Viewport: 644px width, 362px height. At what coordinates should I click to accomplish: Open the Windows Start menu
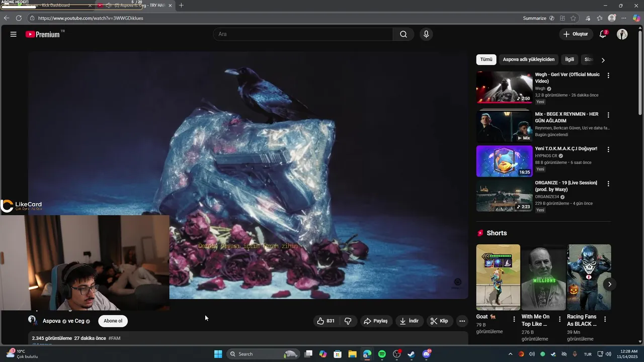pos(218,354)
